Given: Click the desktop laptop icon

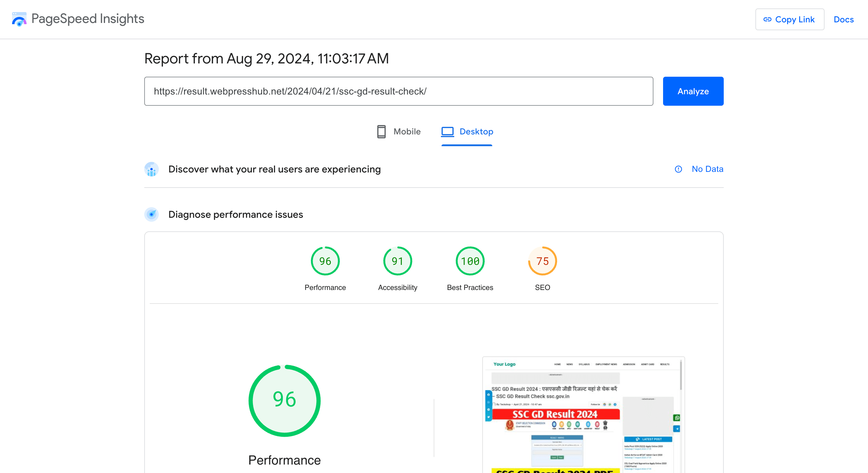Looking at the screenshot, I should coord(448,131).
